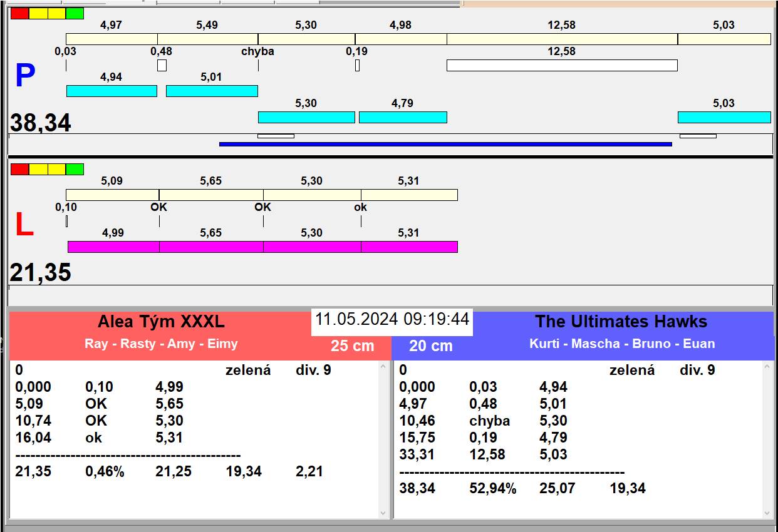The height and width of the screenshot is (532, 778).
Task: Click the magenta 5,31 run bar
Action: 409,247
